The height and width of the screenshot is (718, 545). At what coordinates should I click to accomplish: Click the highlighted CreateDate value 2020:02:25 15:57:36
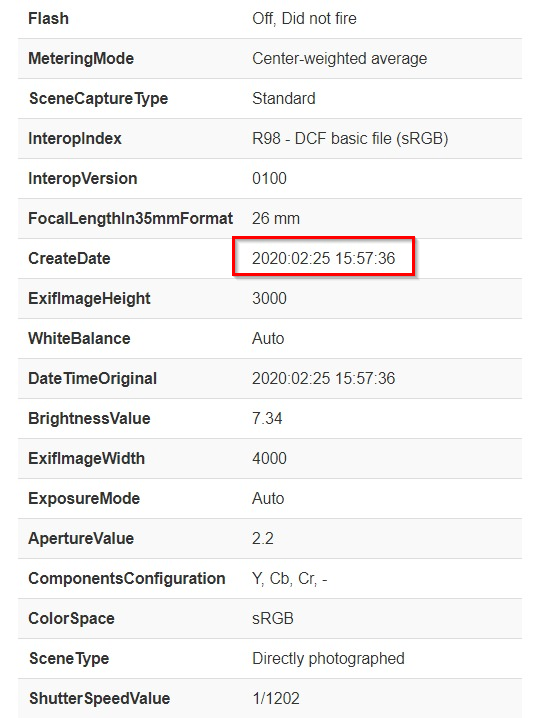coord(323,258)
